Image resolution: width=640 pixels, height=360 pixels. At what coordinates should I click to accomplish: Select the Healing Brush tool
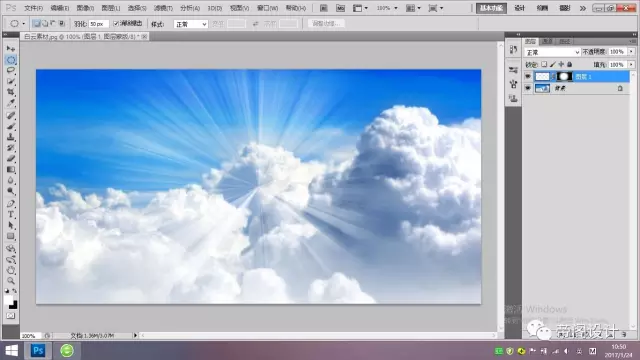11,116
